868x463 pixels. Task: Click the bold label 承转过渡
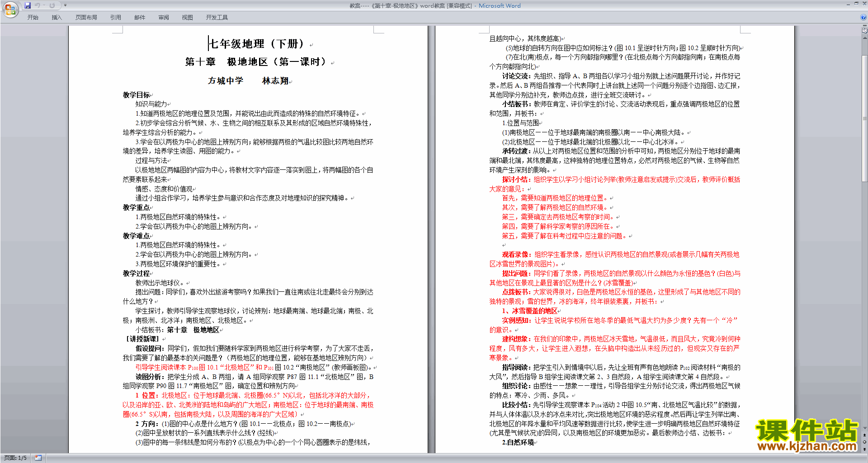pos(516,151)
